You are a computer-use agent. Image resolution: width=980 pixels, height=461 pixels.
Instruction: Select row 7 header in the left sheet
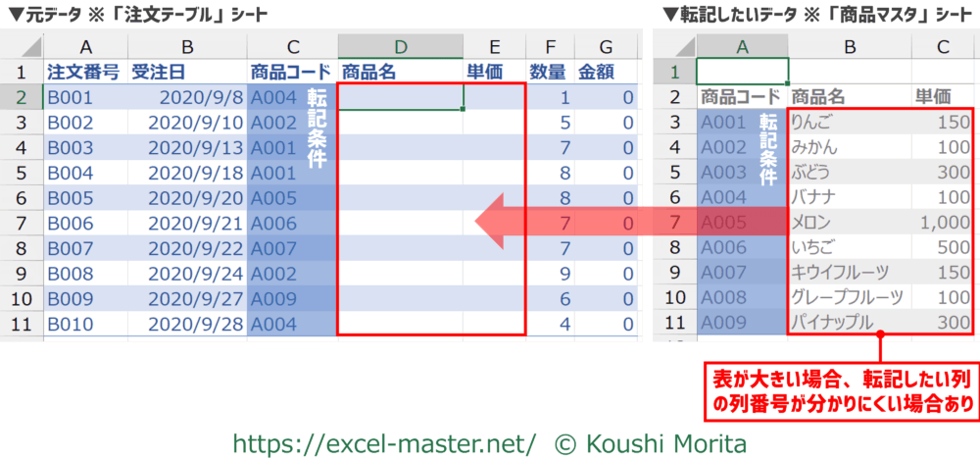[x=22, y=225]
